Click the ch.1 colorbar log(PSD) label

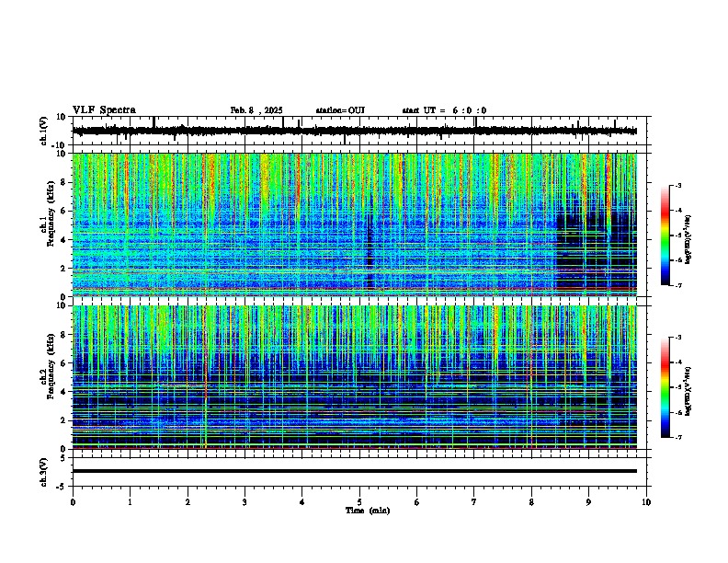tap(688, 240)
